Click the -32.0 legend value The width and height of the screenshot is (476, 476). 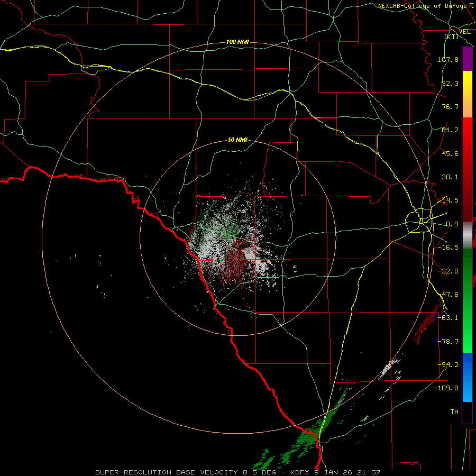click(x=448, y=271)
